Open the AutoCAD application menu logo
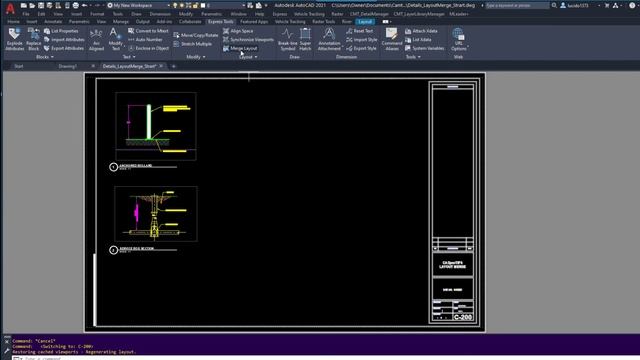 click(10, 8)
